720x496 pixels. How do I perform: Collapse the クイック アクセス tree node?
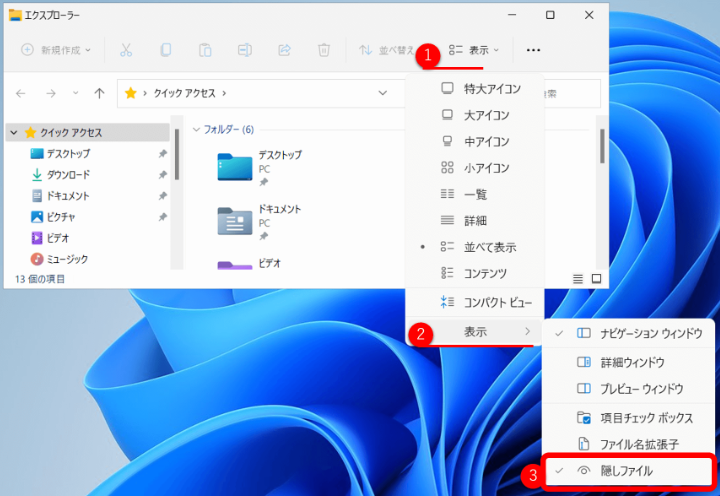click(x=14, y=133)
